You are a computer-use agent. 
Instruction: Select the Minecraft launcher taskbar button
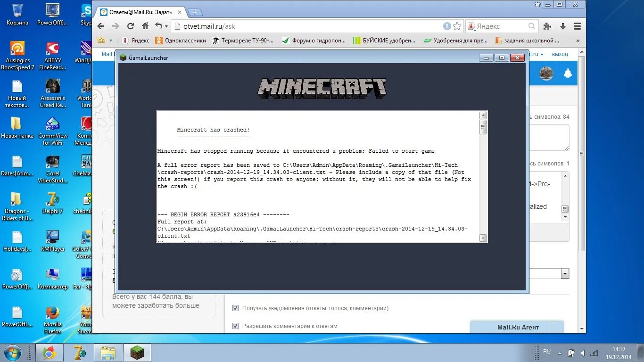pyautogui.click(x=137, y=353)
